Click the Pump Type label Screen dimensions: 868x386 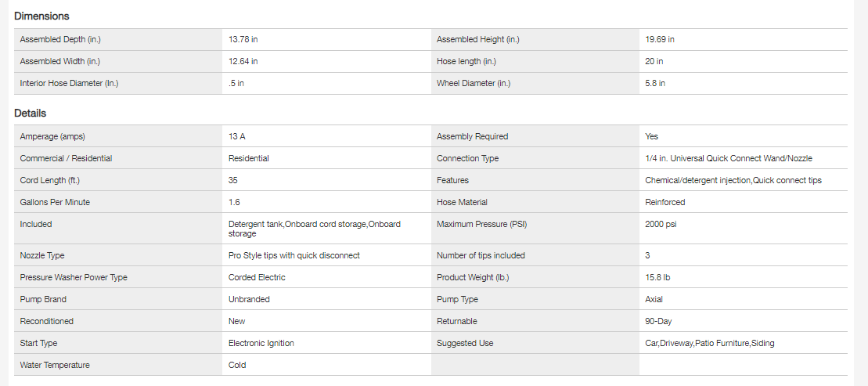457,299
